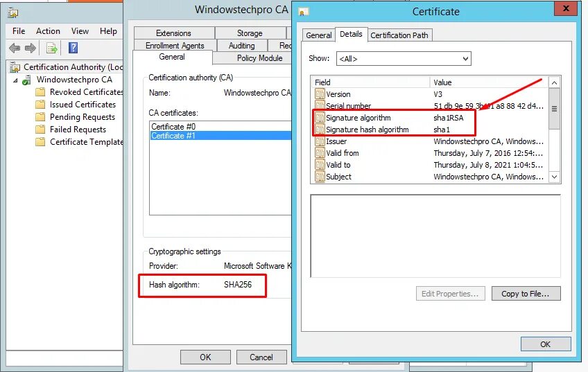Click the Signature algorithm field icon

(x=320, y=118)
